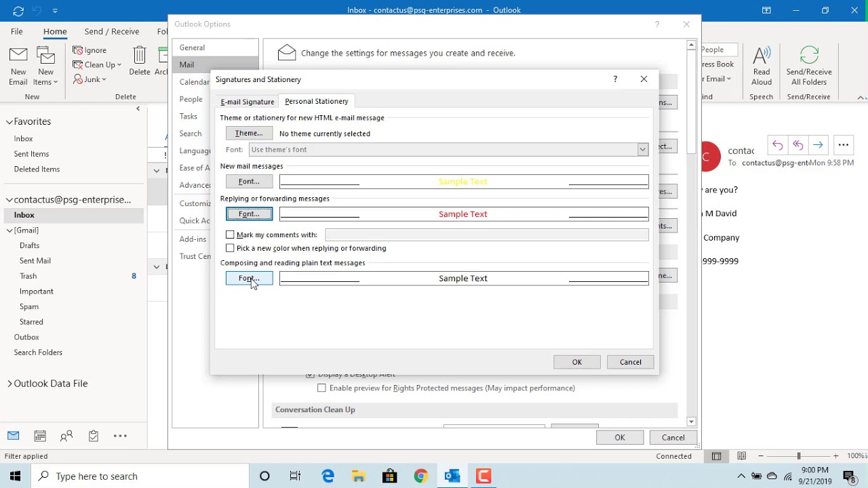The width and height of the screenshot is (868, 488).
Task: Launch Microsoft Edge from the taskbar
Action: click(x=328, y=476)
